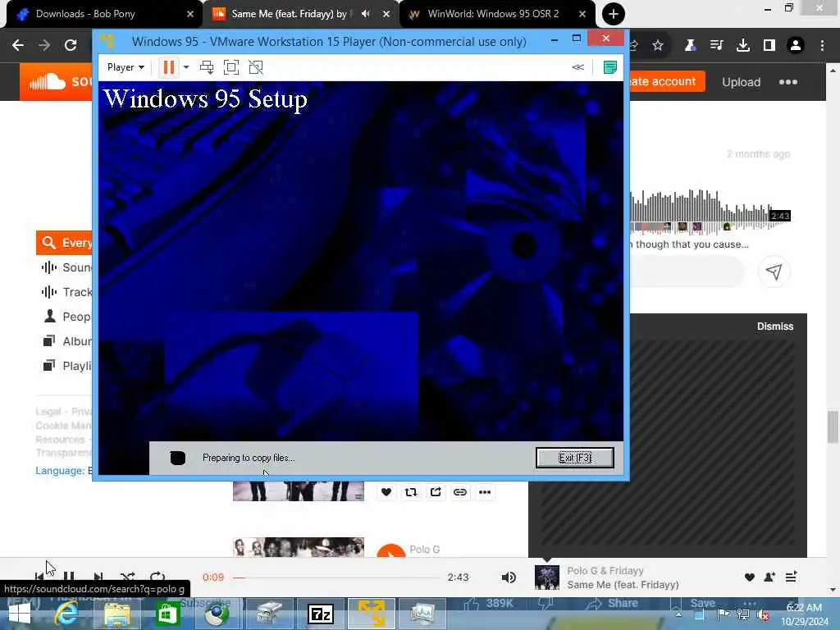The image size is (840, 630).
Task: Send comment with paper plane icon
Action: [x=774, y=272]
